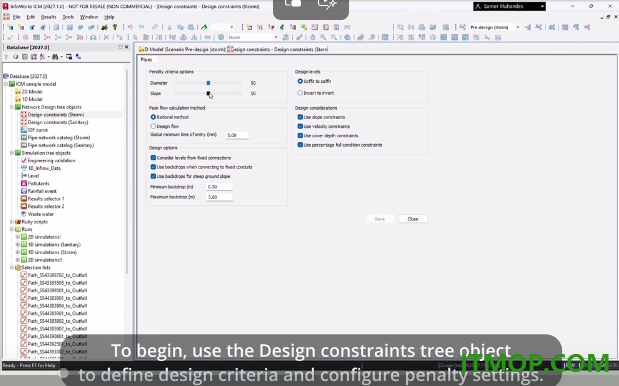Viewport: 619px width, 386px height.
Task: Collapse the Selection lists group
Action: 12,268
